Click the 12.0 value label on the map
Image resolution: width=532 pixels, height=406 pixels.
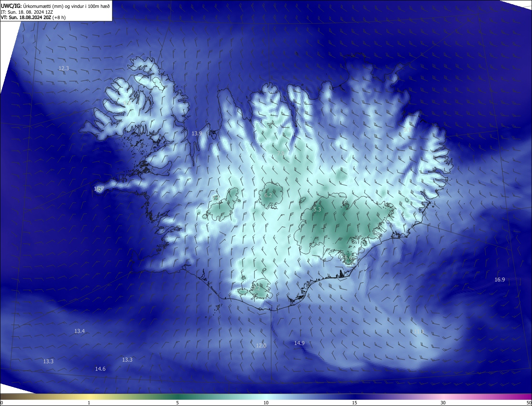click(x=261, y=346)
